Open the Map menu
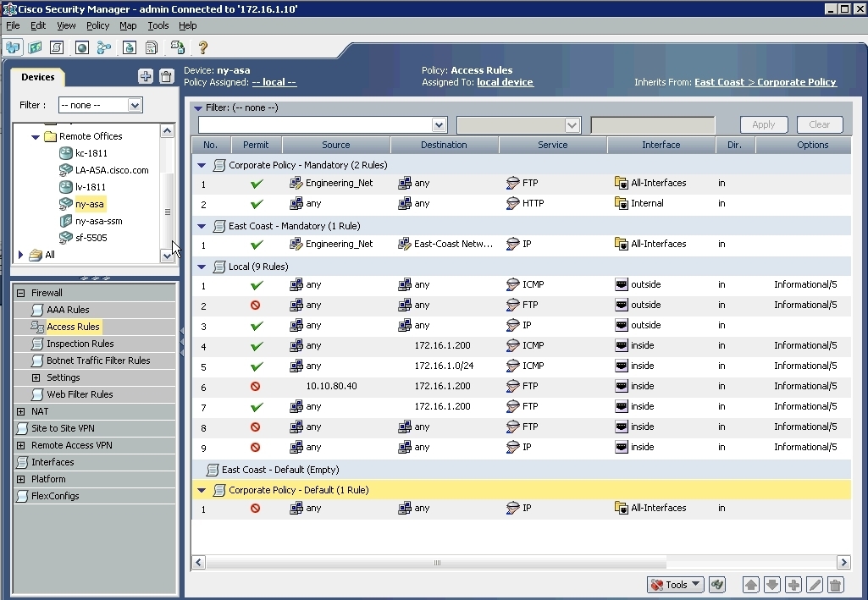Screen dimensions: 868x600 pyautogui.click(x=128, y=25)
